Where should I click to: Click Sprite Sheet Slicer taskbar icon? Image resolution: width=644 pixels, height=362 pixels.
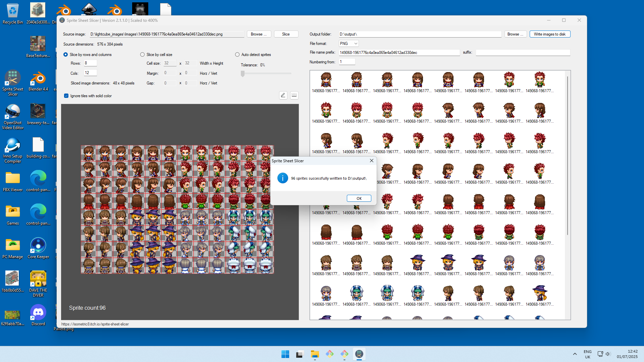coord(359,354)
